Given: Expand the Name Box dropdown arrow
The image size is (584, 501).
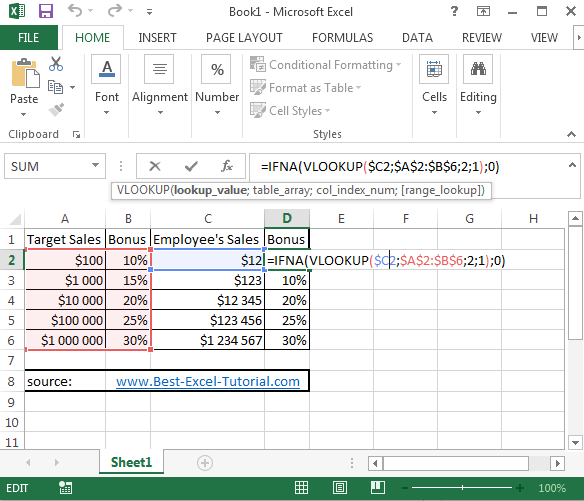Looking at the screenshot, I should pos(95,165).
